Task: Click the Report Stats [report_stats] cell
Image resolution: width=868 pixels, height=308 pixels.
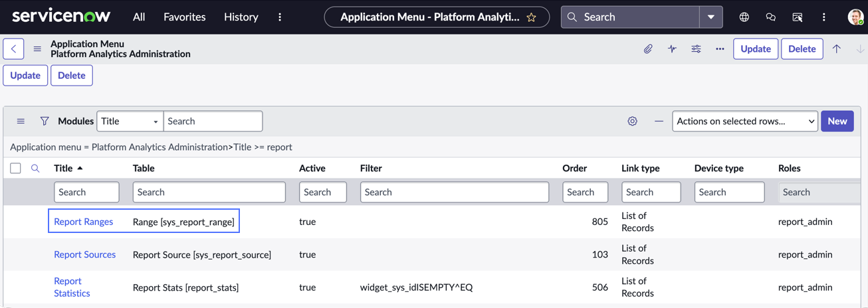Action: pyautogui.click(x=185, y=287)
